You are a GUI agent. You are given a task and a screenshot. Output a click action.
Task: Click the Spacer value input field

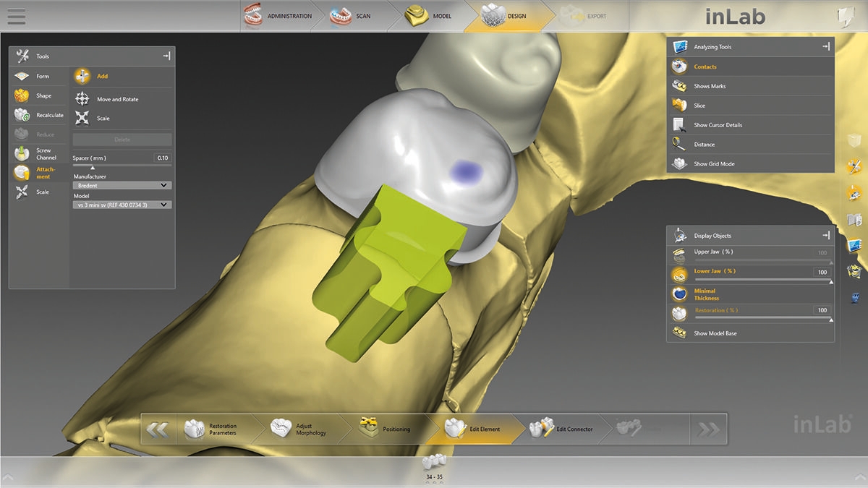click(162, 158)
